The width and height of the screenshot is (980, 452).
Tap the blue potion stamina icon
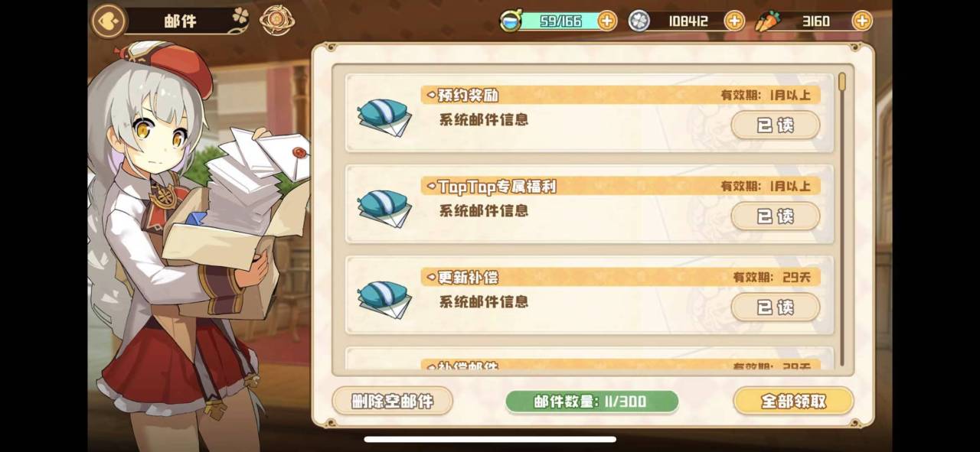pos(509,21)
